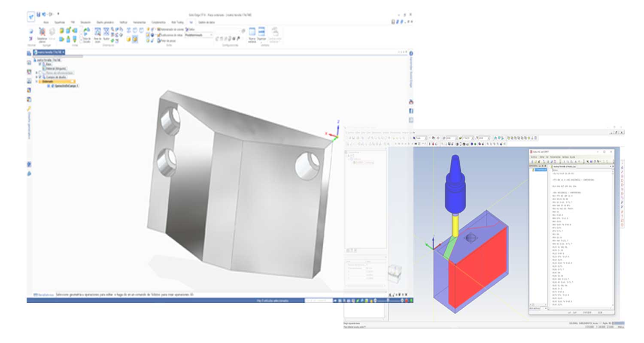The width and height of the screenshot is (644, 343).
Task: Switch to the Simulación ribbon tab
Action: (85, 22)
